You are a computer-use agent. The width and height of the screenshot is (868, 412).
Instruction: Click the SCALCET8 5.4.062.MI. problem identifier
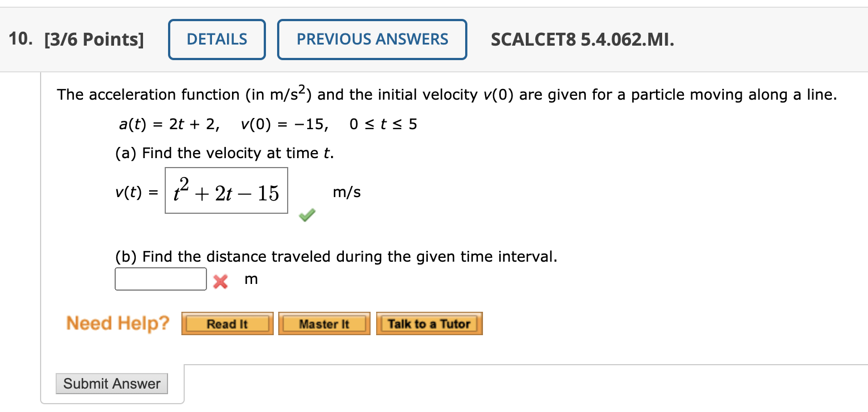583,40
